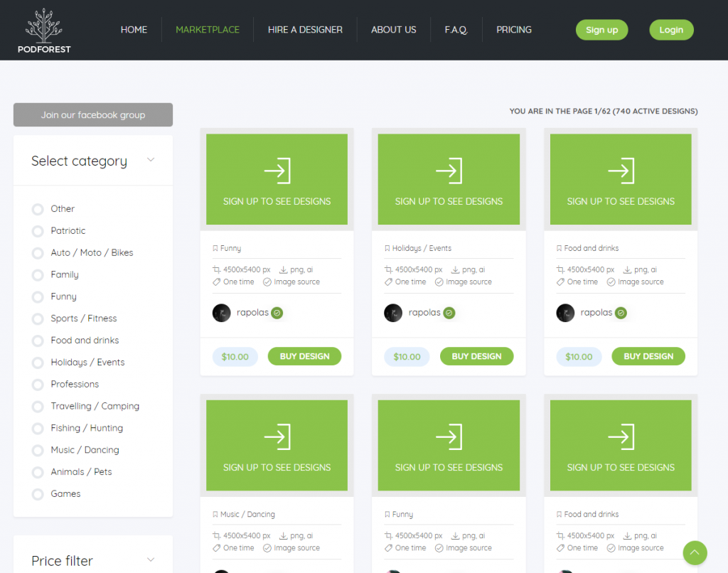Viewport: 728px width, 573px height.
Task: Select Sports / Fitness category
Action: point(38,318)
